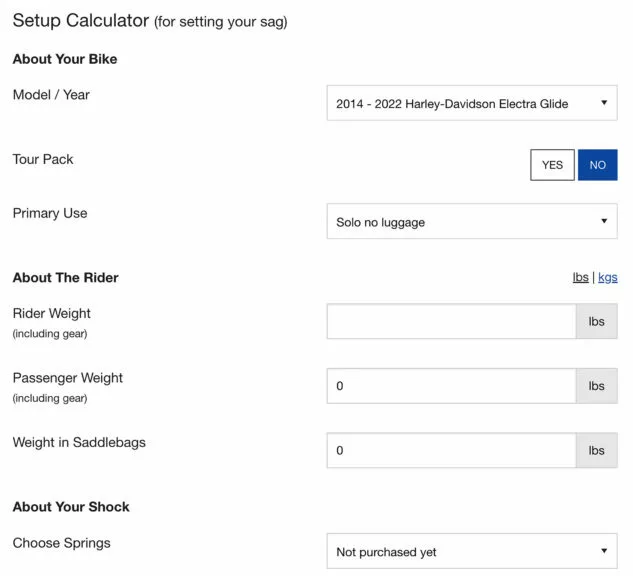Image resolution: width=633 pixels, height=576 pixels.
Task: Open the Choose Springs dropdown
Action: 472,551
